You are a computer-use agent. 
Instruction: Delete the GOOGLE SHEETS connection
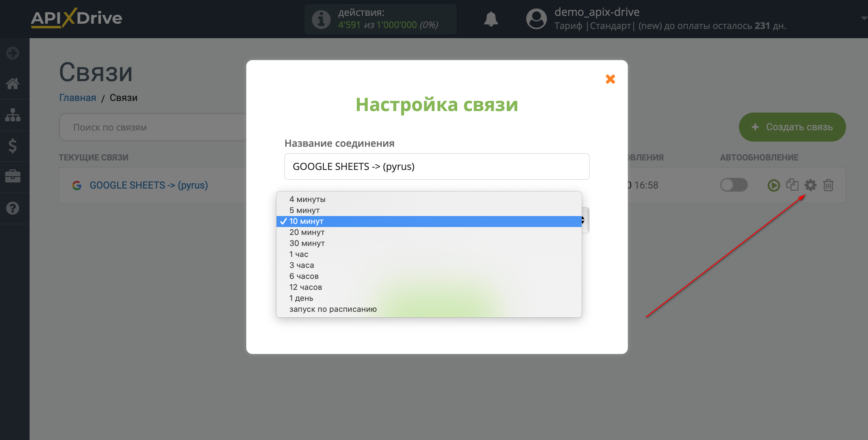[828, 185]
